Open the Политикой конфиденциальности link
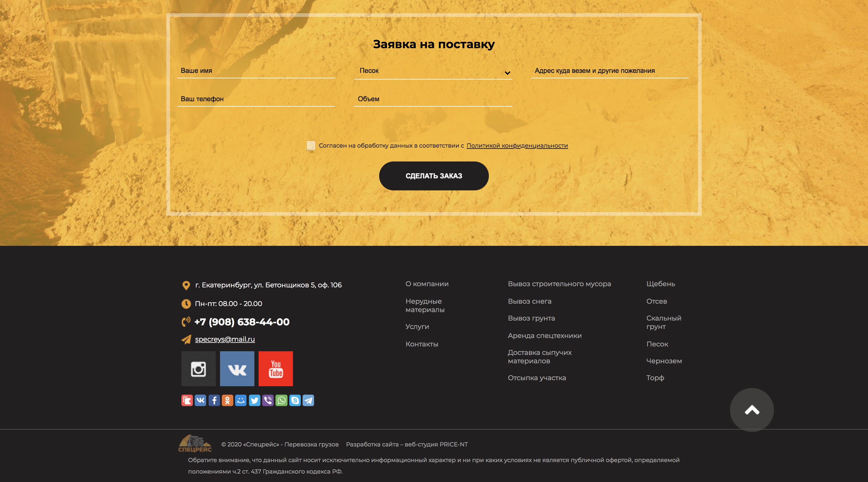The image size is (868, 482). [x=517, y=146]
